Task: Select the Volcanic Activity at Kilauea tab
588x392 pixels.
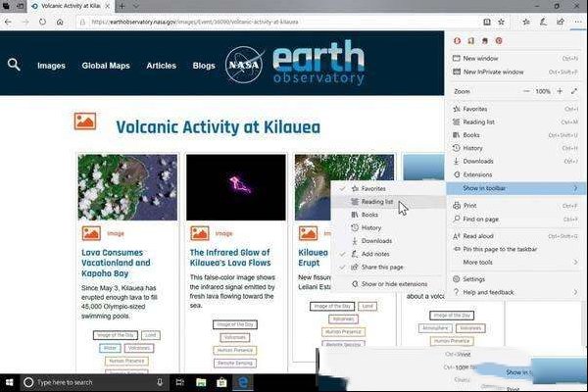Action: (71, 6)
